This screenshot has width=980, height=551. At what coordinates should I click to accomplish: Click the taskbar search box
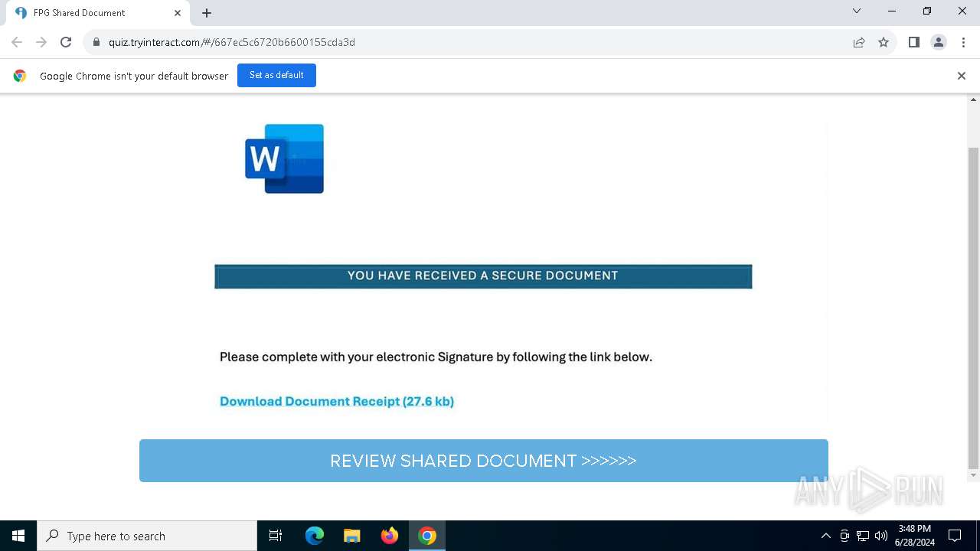(147, 536)
